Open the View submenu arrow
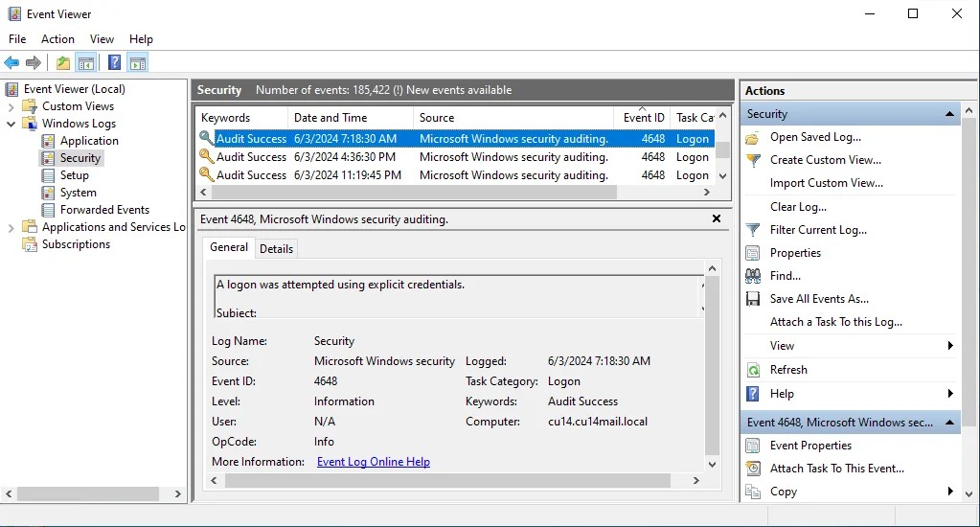This screenshot has height=527, width=980. click(950, 346)
